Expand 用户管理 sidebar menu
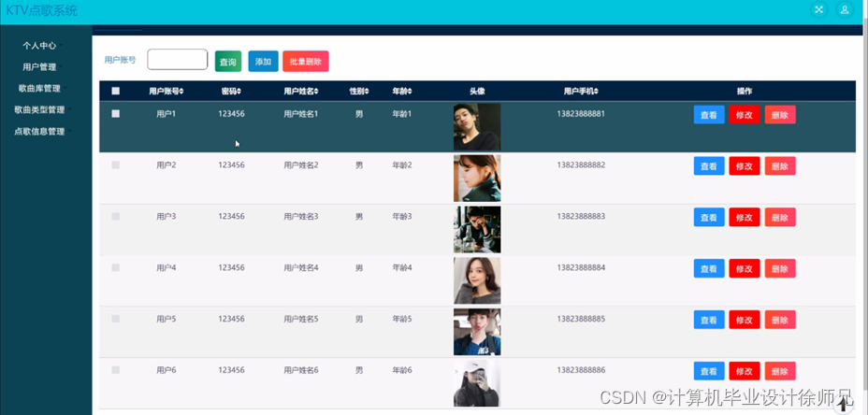868x415 pixels. (x=39, y=67)
